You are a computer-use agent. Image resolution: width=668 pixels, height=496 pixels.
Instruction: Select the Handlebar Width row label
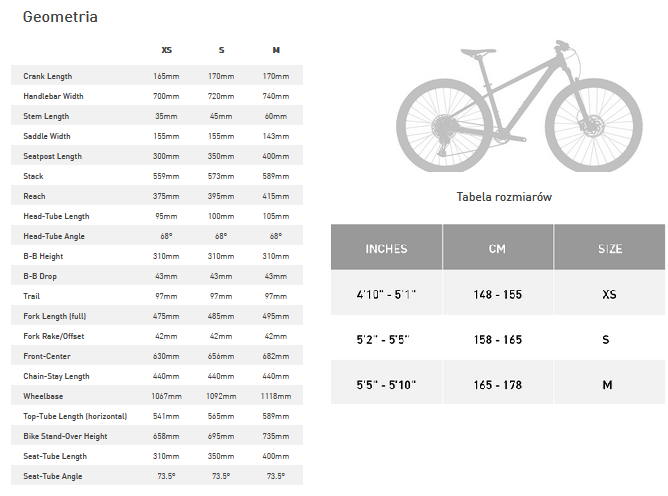(53, 96)
